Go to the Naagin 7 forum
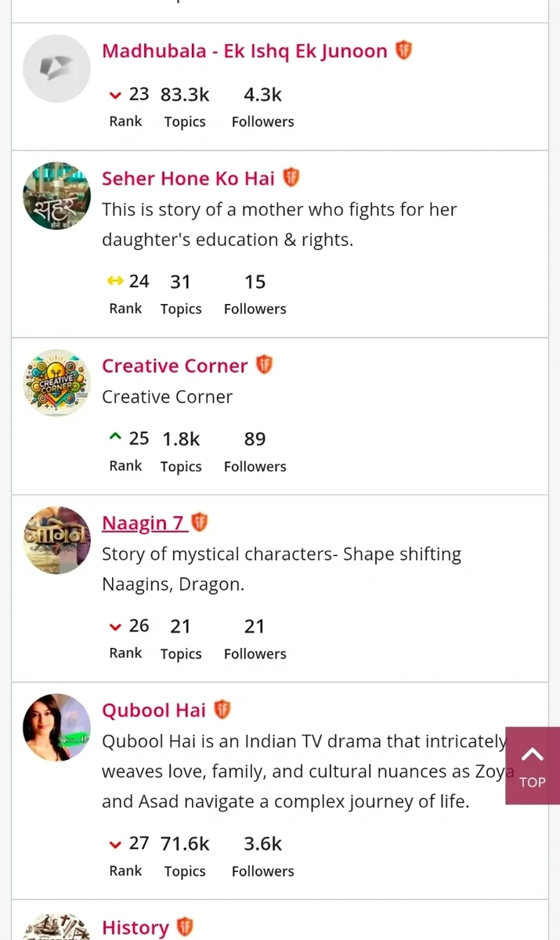The image size is (560, 940). tap(145, 522)
